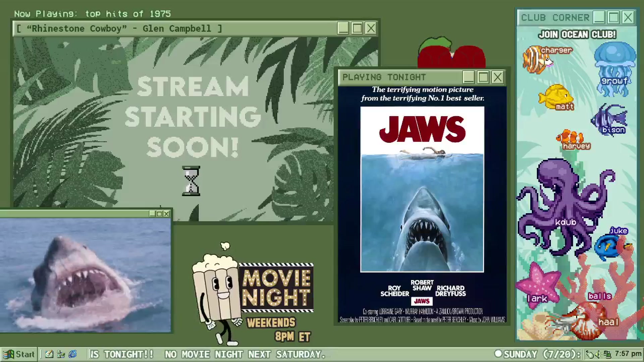Close the Playing Tonight window
Screen dimensions: 644x362
click(497, 77)
